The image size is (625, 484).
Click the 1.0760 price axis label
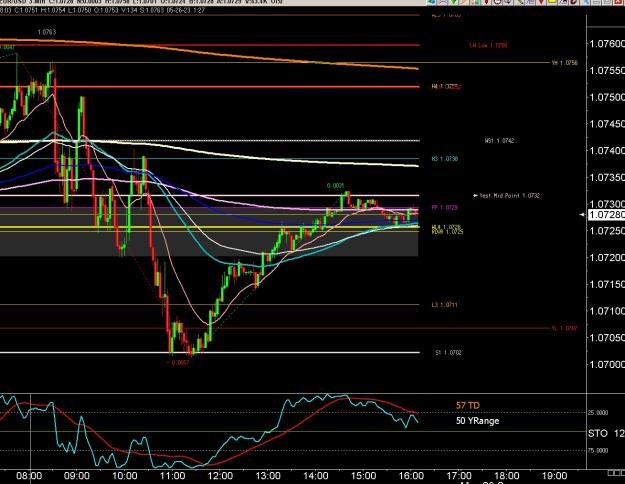[x=607, y=43]
